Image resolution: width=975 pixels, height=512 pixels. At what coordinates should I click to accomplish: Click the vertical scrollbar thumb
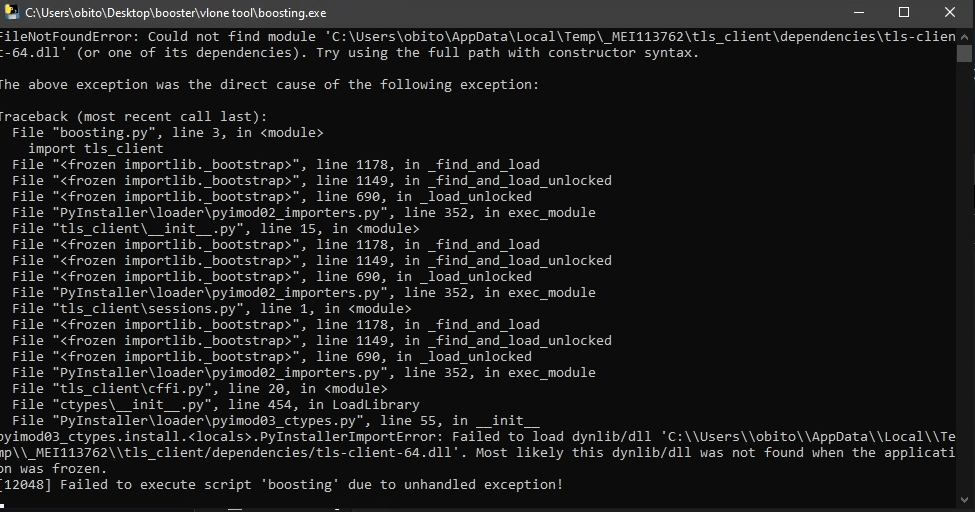click(964, 54)
